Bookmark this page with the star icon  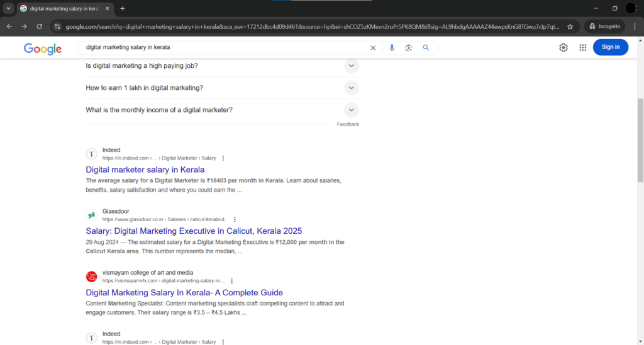click(x=570, y=26)
